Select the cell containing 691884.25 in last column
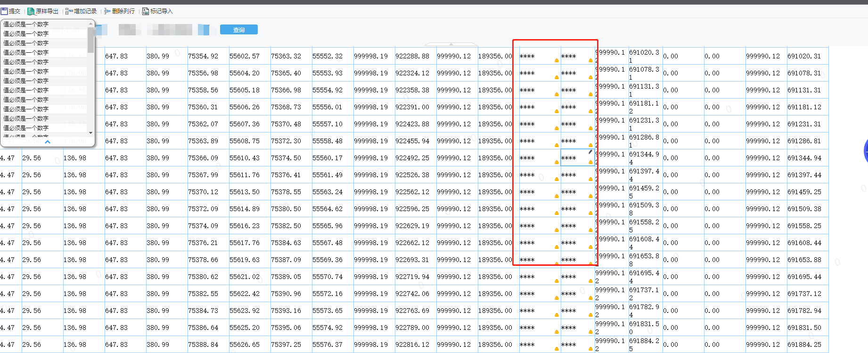The height and width of the screenshot is (353, 868). 804,345
